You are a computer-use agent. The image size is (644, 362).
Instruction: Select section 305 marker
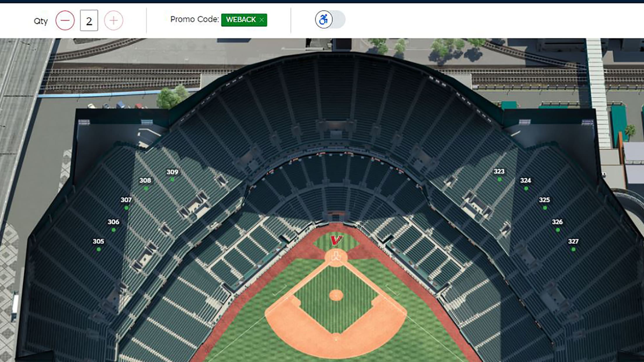pos(99,249)
